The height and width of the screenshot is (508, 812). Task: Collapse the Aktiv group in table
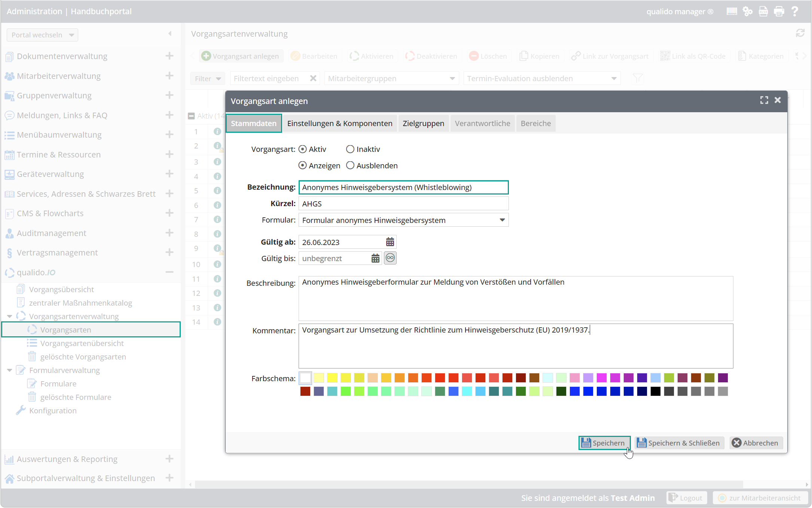[191, 116]
